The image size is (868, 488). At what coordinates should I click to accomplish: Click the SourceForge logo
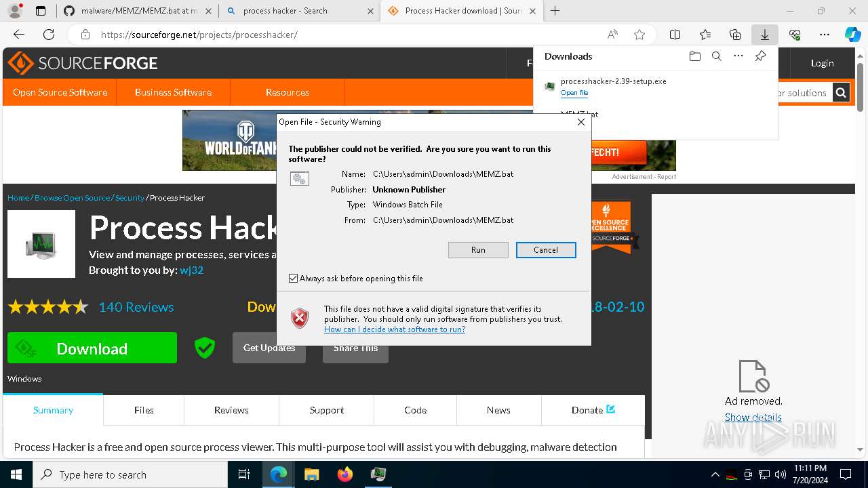83,63
